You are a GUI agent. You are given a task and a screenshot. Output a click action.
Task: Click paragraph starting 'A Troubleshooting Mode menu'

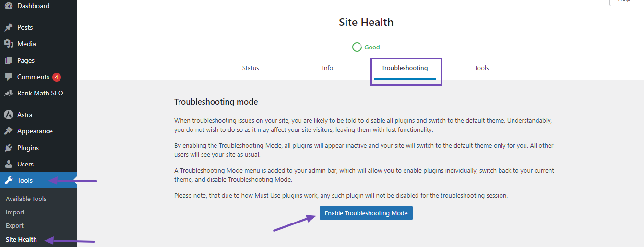click(x=364, y=175)
